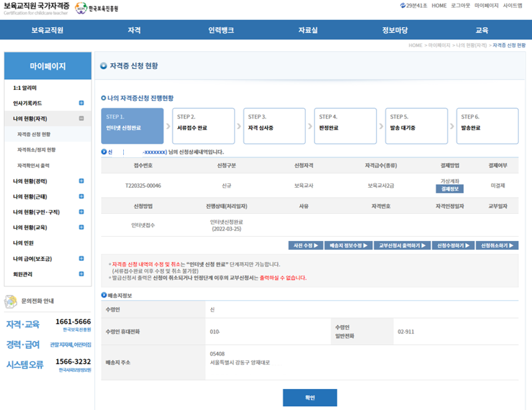Open the 정보마당 main menu
532x410 pixels.
pyautogui.click(x=395, y=30)
